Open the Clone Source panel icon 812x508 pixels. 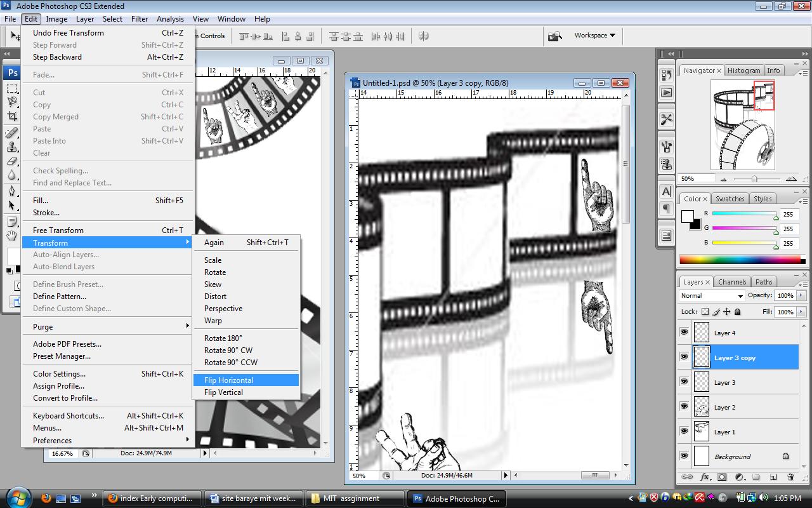pyautogui.click(x=666, y=164)
